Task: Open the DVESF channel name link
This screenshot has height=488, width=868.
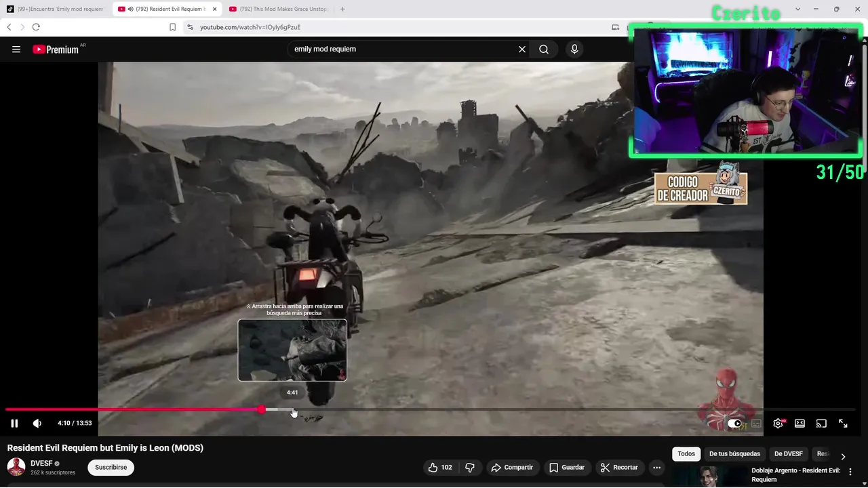Action: coord(41,464)
